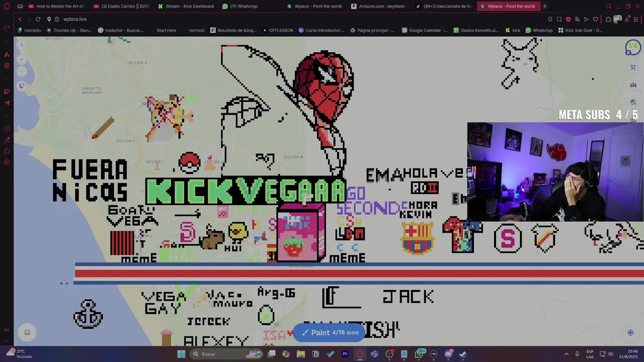
Task: Open the three-dot sidebar setup
Action: click(7, 341)
